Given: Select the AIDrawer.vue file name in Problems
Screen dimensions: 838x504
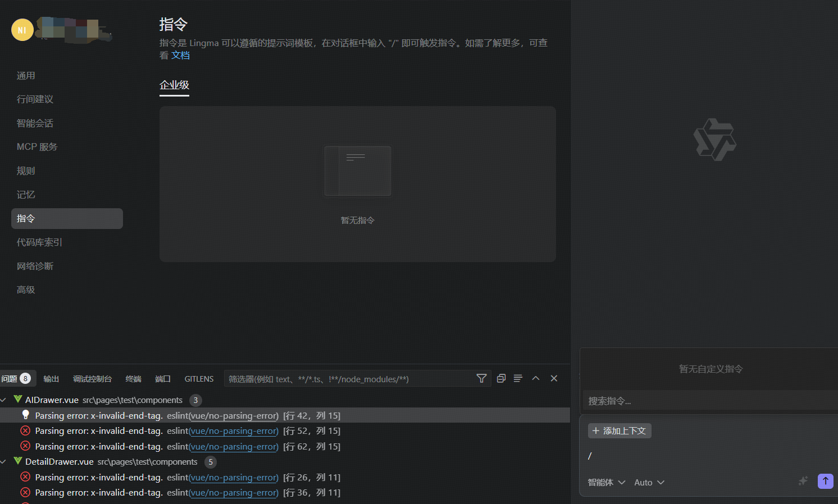Looking at the screenshot, I should tap(52, 400).
